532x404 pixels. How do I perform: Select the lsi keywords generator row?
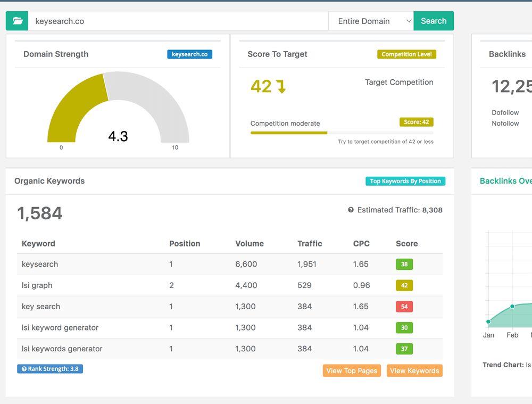230,349
